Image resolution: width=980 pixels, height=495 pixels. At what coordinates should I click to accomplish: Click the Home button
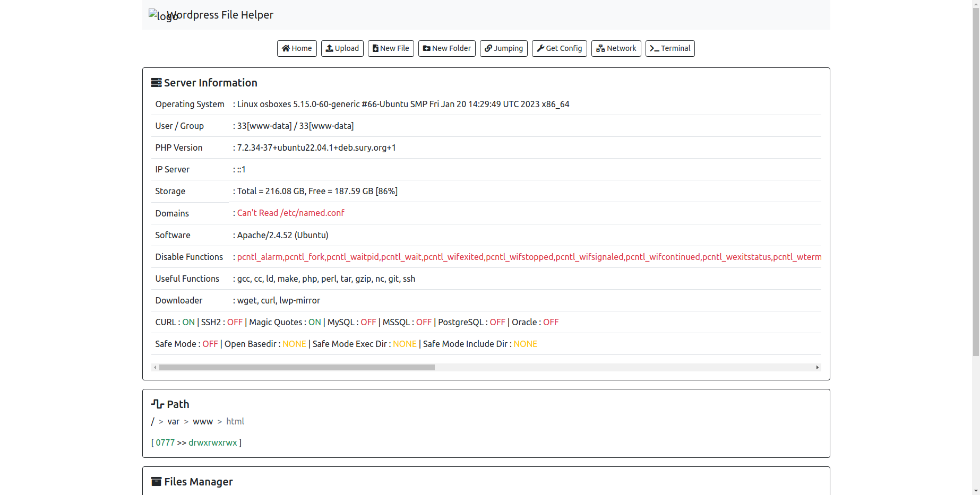click(x=297, y=48)
